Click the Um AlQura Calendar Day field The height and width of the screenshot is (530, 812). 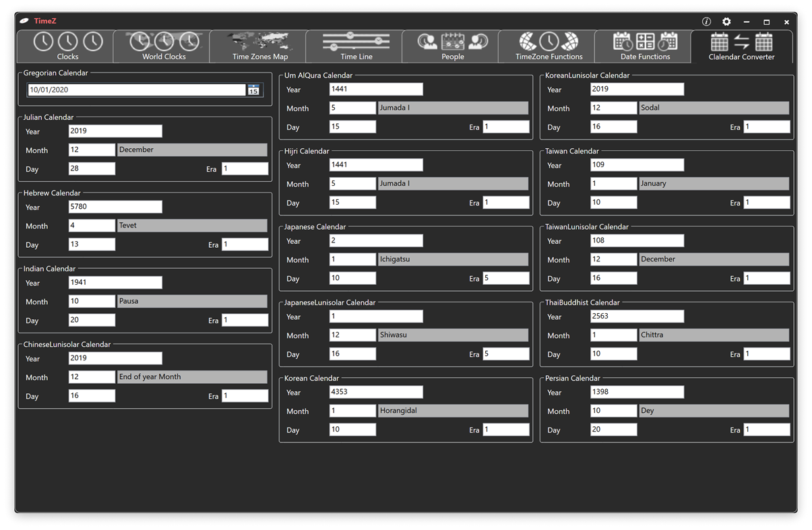click(x=352, y=127)
